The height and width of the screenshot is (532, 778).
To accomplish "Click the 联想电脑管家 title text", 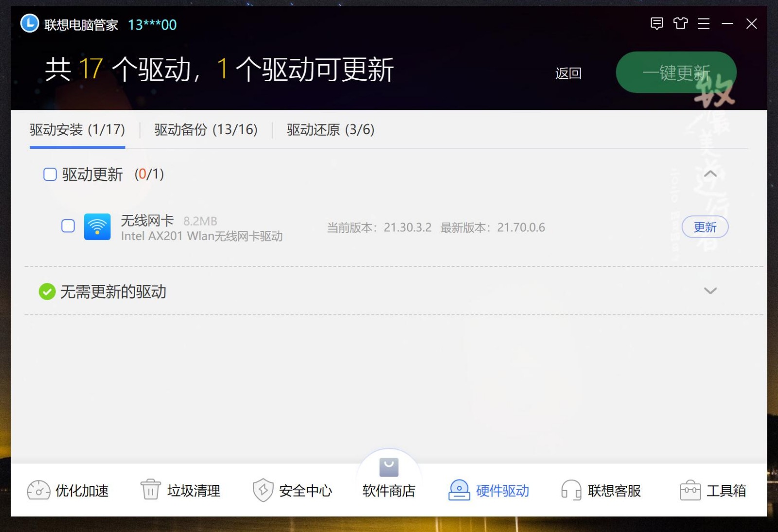I will [81, 25].
